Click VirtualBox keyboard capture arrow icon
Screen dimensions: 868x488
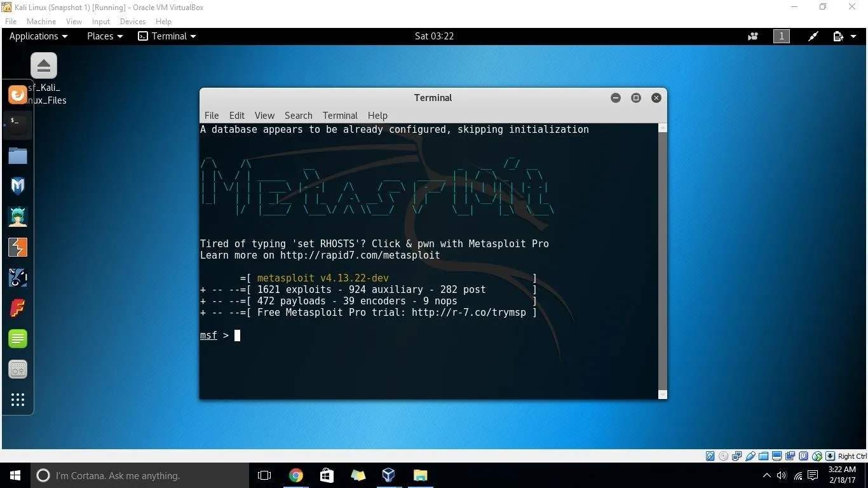pyautogui.click(x=830, y=456)
